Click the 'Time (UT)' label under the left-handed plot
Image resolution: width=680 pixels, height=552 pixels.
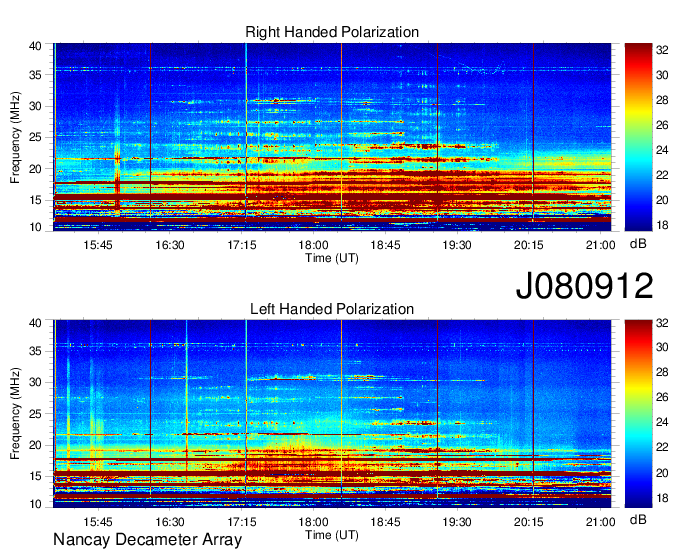point(332,535)
